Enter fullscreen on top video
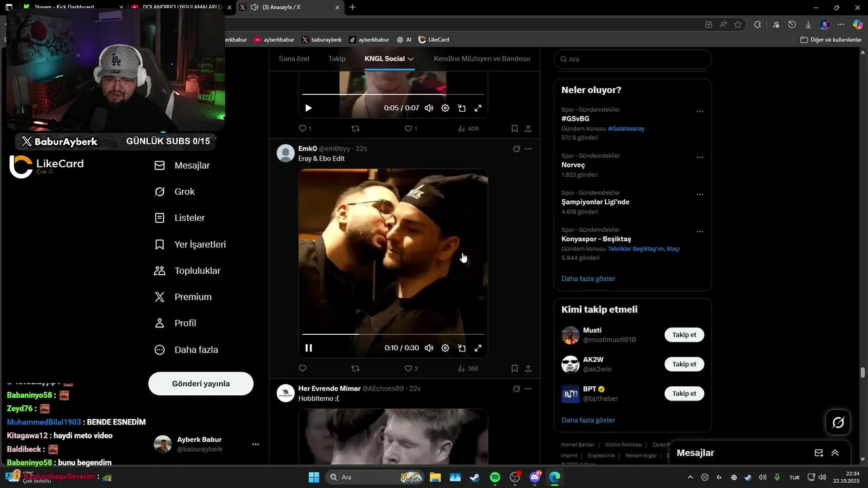 478,108
